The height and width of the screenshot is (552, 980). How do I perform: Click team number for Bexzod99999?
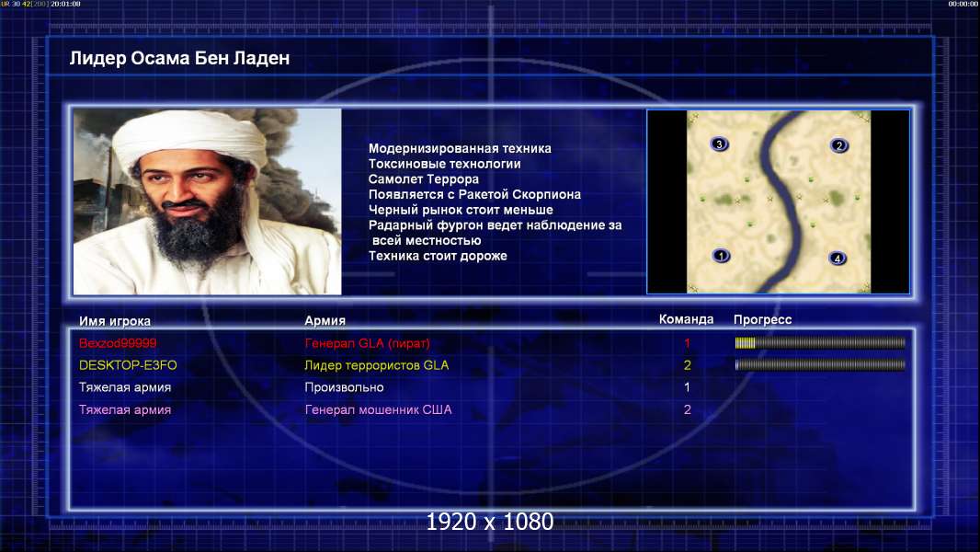pyautogui.click(x=687, y=343)
